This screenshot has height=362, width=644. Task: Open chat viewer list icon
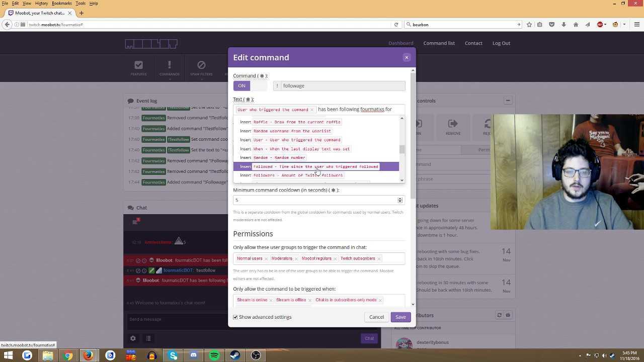(148, 338)
